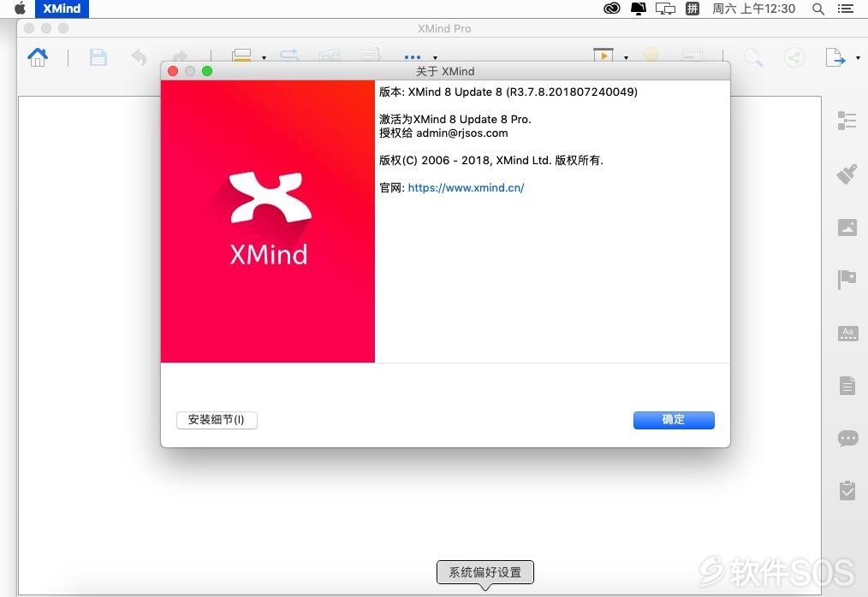Click green zoom button of About dialog

coord(207,71)
